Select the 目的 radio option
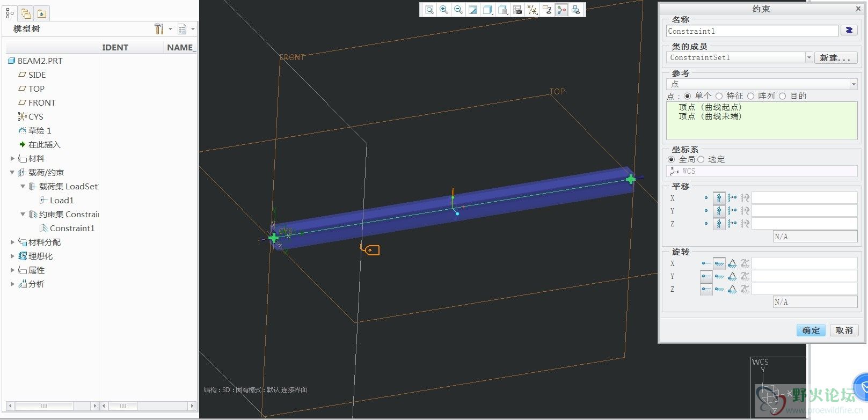This screenshot has height=420, width=868. (782, 96)
